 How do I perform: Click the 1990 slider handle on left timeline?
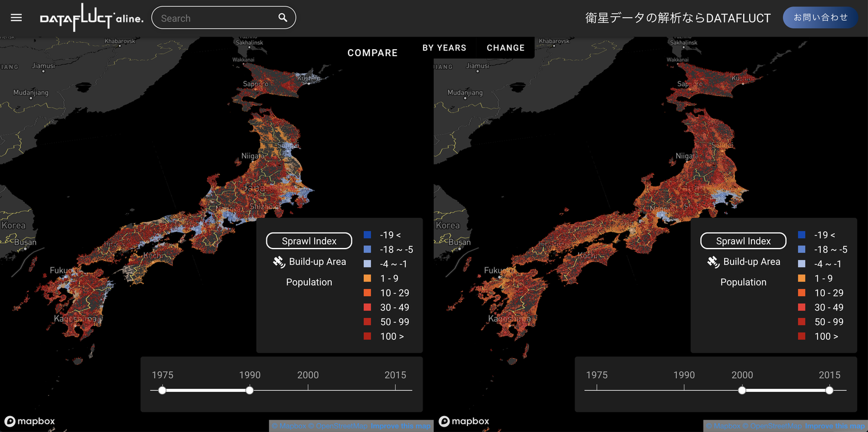click(x=250, y=390)
